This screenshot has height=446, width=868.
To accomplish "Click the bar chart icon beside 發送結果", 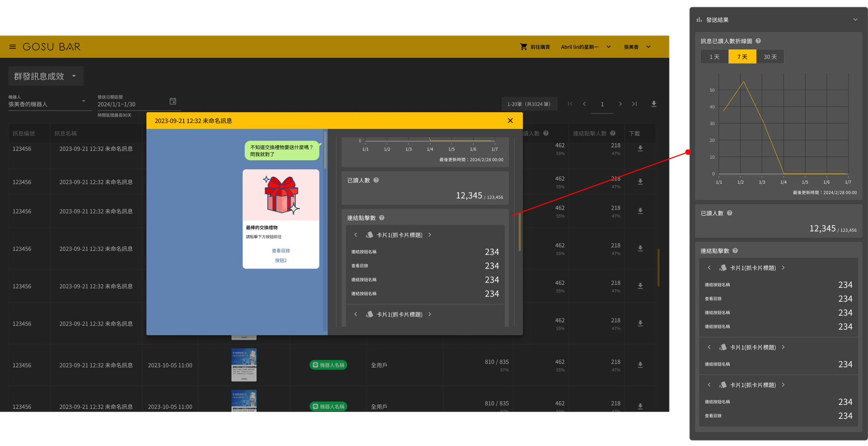I will [699, 19].
